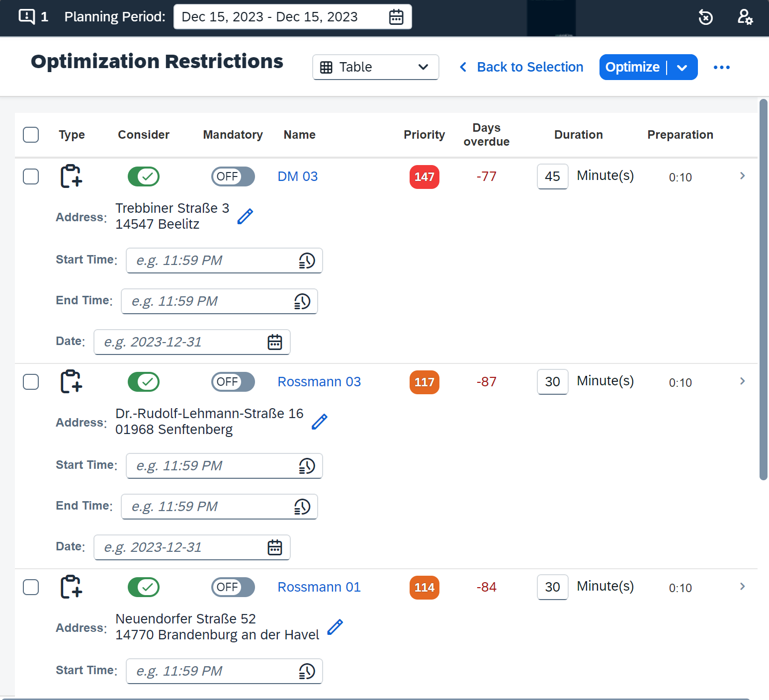Open date picker for DM 03 Date
Image resolution: width=769 pixels, height=700 pixels.
click(275, 342)
